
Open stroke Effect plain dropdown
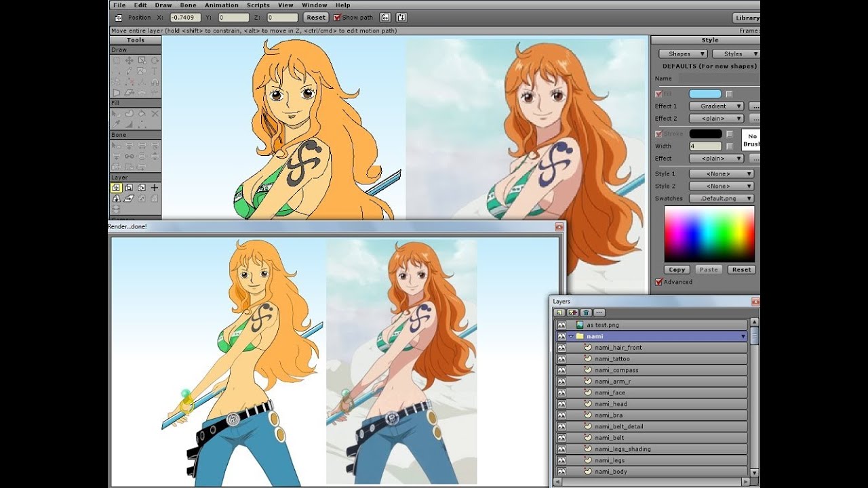point(717,159)
